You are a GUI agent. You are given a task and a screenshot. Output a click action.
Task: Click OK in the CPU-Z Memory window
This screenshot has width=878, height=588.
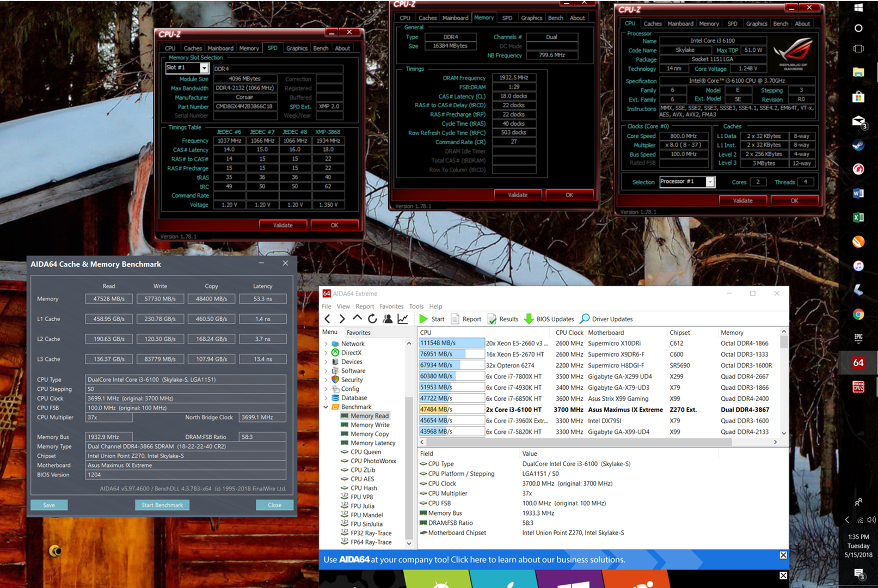point(569,195)
